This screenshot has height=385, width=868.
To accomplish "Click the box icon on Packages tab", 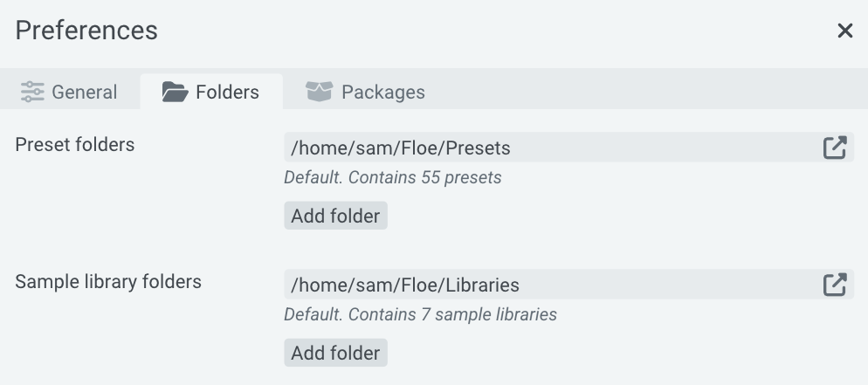I will [x=319, y=92].
